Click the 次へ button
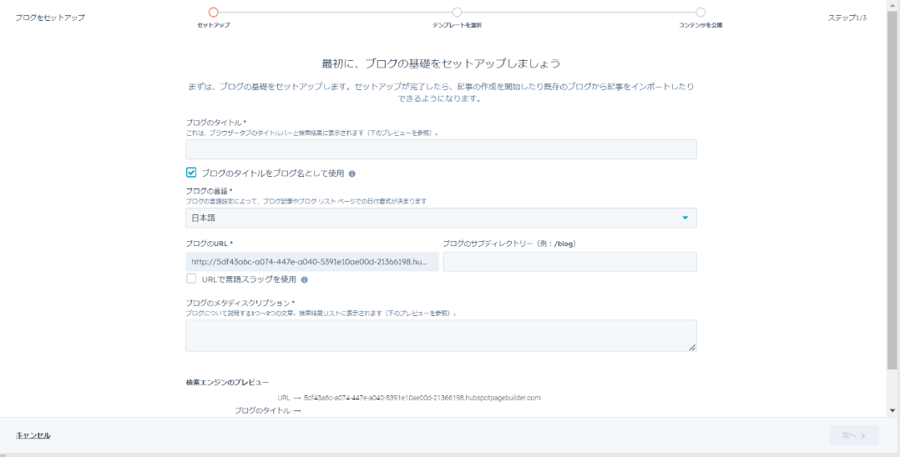The height and width of the screenshot is (457, 900). coord(855,435)
